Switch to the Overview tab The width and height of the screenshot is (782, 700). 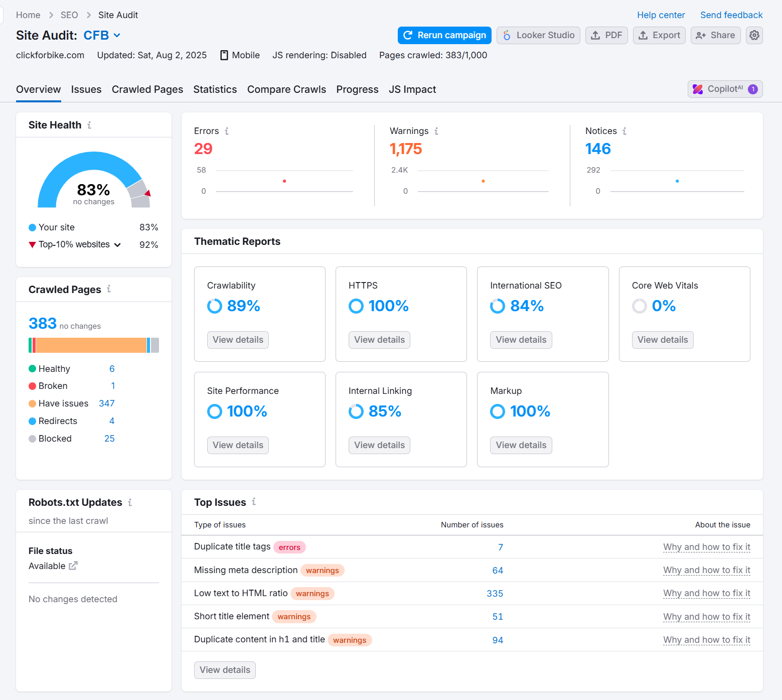pyautogui.click(x=39, y=89)
